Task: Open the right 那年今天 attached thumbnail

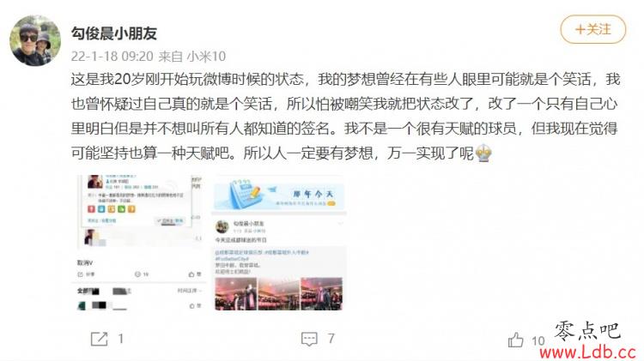Action: (x=279, y=243)
